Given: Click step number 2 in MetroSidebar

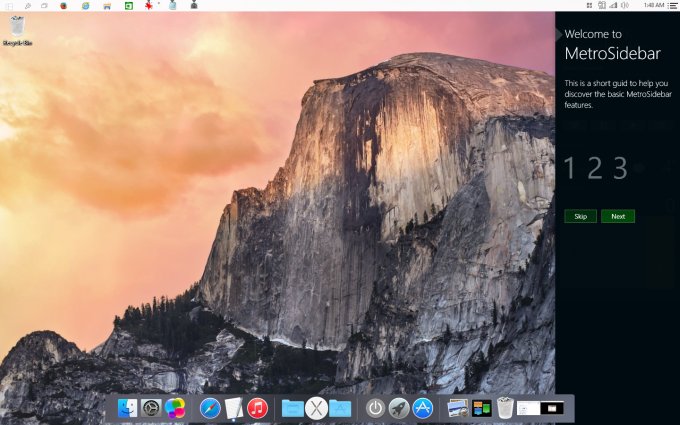Looking at the screenshot, I should (x=595, y=168).
